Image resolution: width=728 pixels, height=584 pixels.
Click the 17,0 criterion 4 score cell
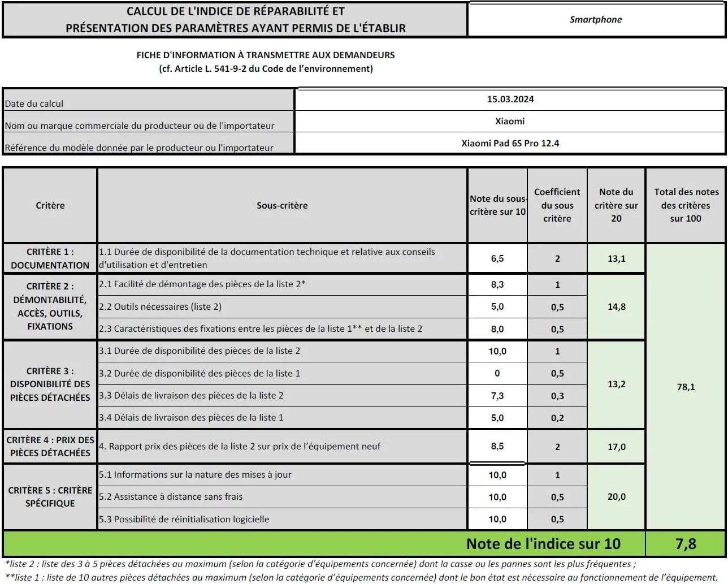click(616, 447)
